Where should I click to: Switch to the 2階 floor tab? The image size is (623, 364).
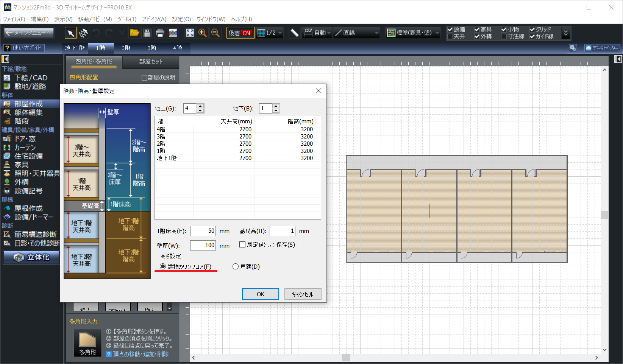(126, 48)
